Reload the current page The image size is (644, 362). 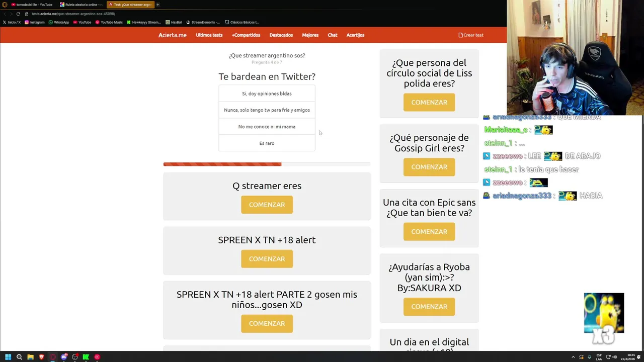19,14
